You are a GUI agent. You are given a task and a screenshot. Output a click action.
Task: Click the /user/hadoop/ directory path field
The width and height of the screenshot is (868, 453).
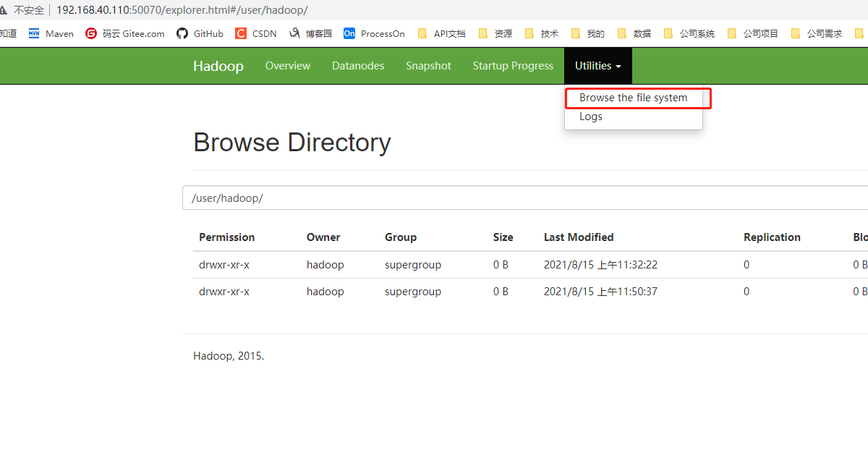tap(525, 198)
